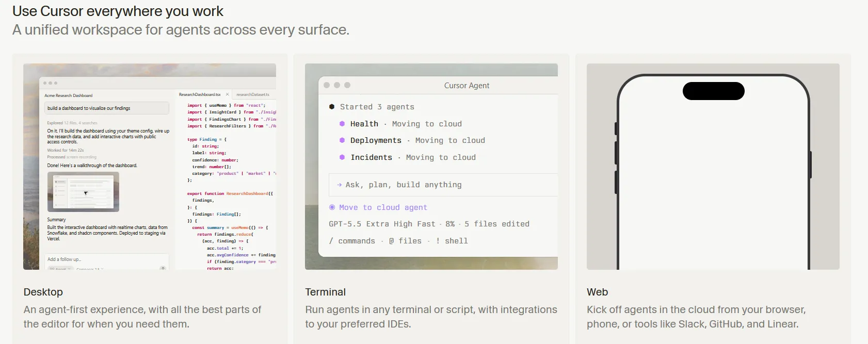The height and width of the screenshot is (344, 868).
Task: Click the Acme Research Dashboard title
Action: point(69,95)
